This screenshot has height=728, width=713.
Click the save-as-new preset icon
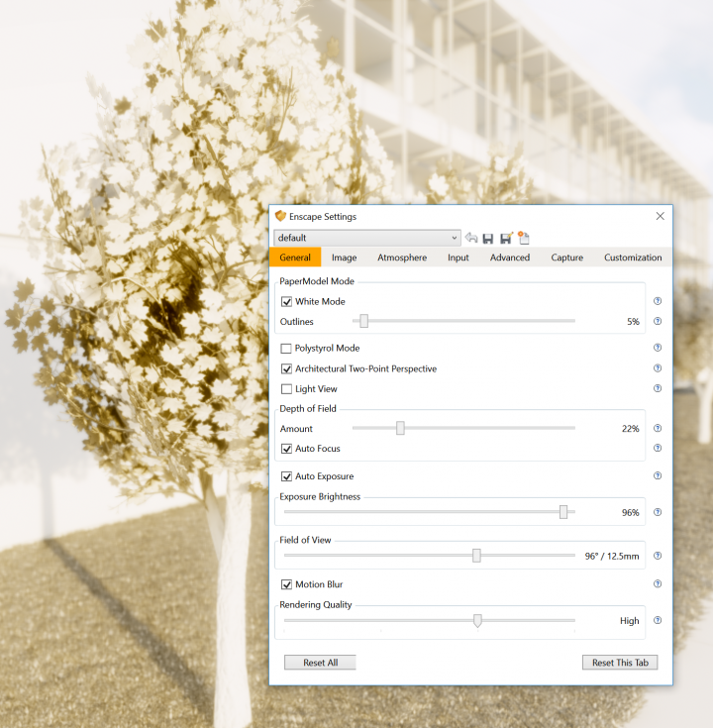[x=506, y=238]
